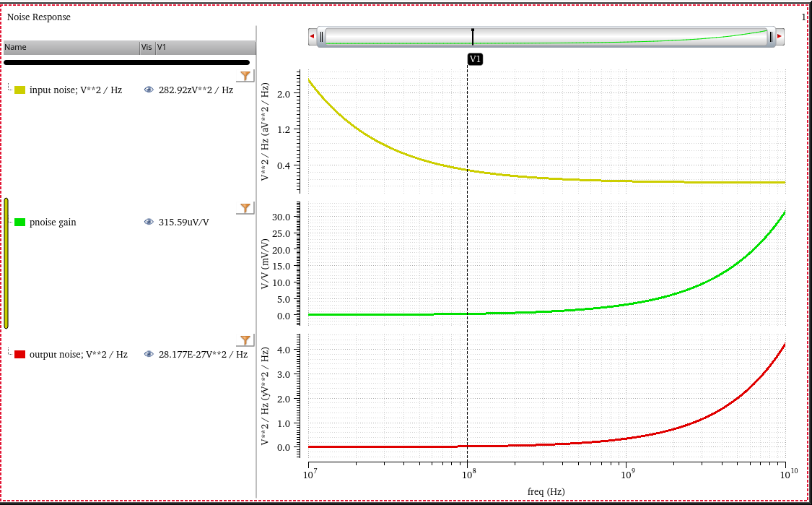This screenshot has height=505, width=812.
Task: Select the input noise trace name
Action: click(76, 90)
